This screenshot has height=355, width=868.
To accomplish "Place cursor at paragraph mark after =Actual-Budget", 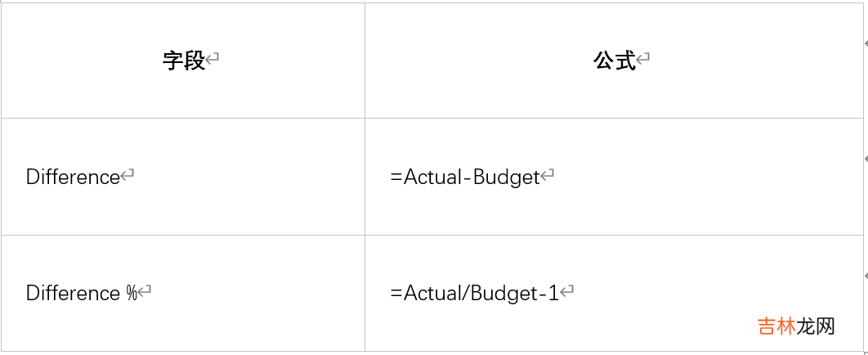I will (x=548, y=176).
